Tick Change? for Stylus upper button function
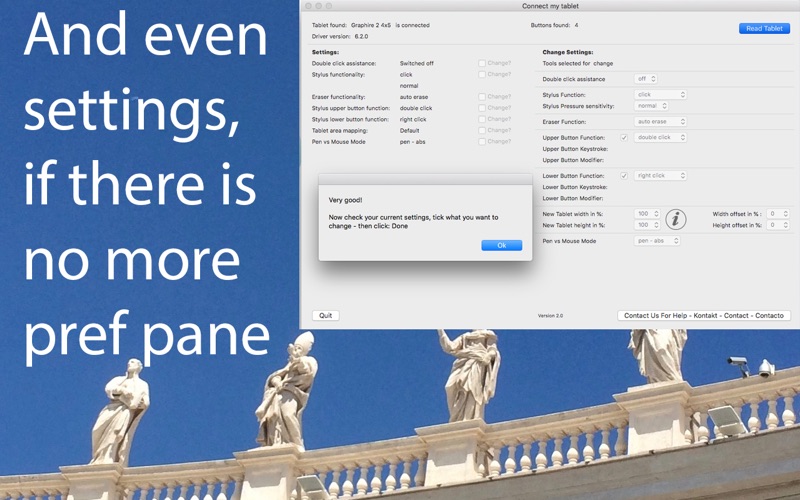Viewport: 800px width, 500px height. click(482, 108)
